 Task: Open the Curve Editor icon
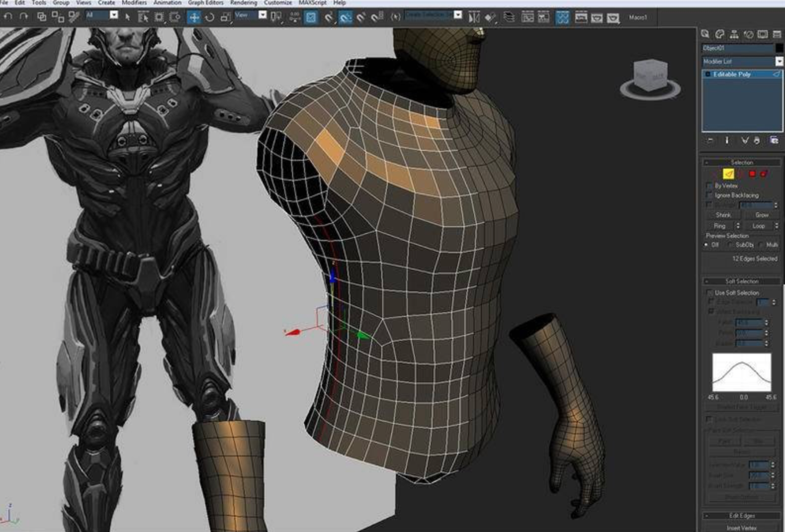pyautogui.click(x=527, y=17)
